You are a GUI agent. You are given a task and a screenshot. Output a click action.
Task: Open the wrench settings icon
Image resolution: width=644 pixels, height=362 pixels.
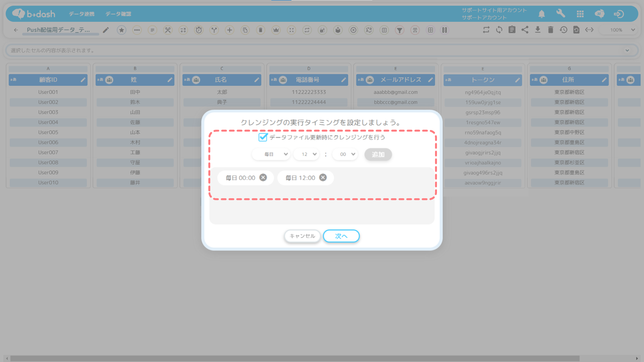(561, 14)
